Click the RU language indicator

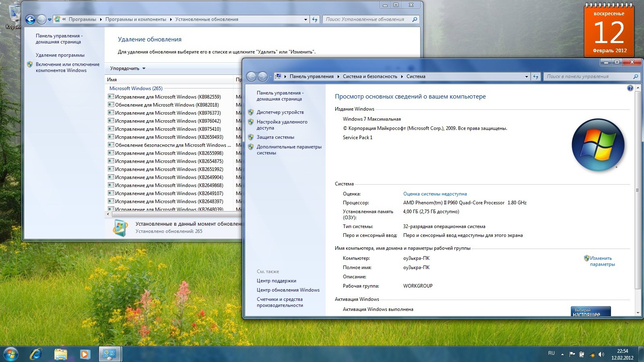pos(551,353)
